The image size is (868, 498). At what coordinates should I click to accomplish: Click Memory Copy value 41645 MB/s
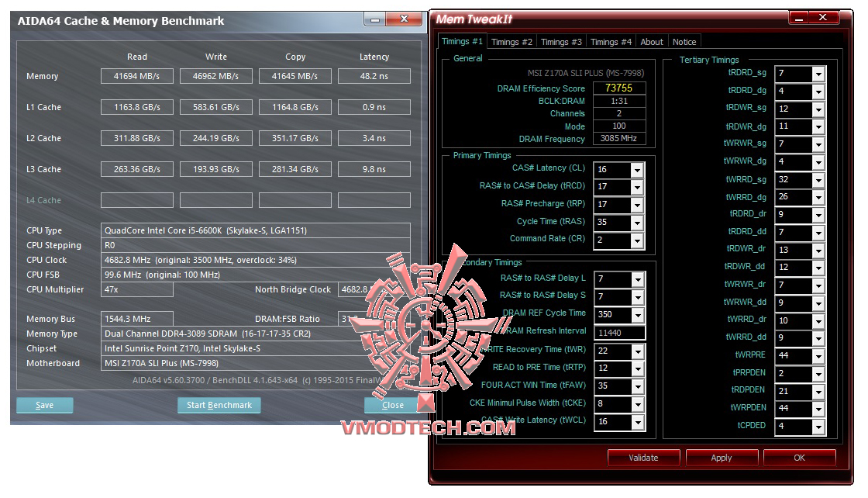[295, 76]
